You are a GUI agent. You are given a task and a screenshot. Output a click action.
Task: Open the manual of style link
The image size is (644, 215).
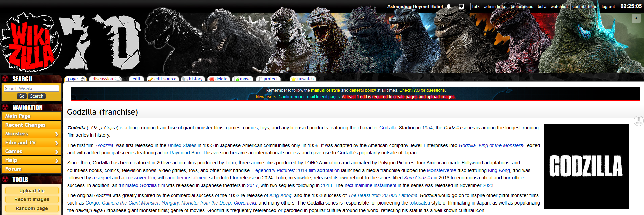[325, 90]
